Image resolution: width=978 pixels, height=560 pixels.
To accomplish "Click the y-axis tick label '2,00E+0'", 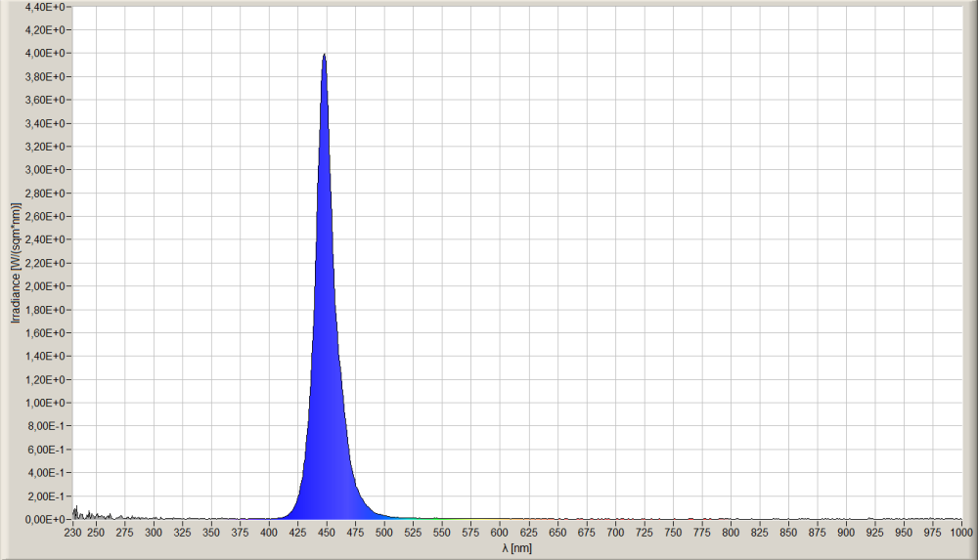I will pyautogui.click(x=46, y=286).
